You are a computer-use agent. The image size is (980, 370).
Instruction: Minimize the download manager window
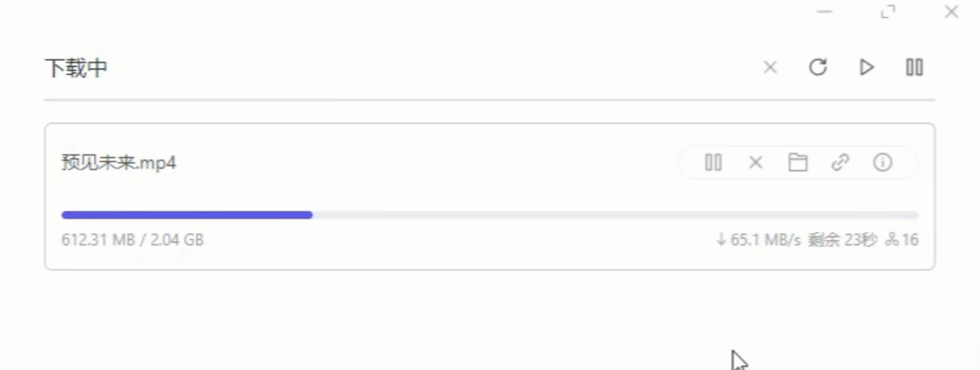824,12
